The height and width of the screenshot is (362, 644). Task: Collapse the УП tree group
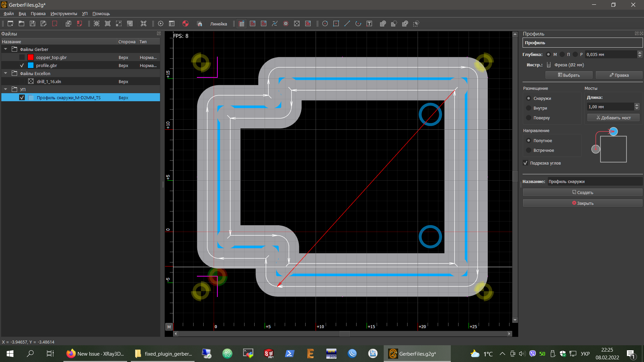(6, 89)
